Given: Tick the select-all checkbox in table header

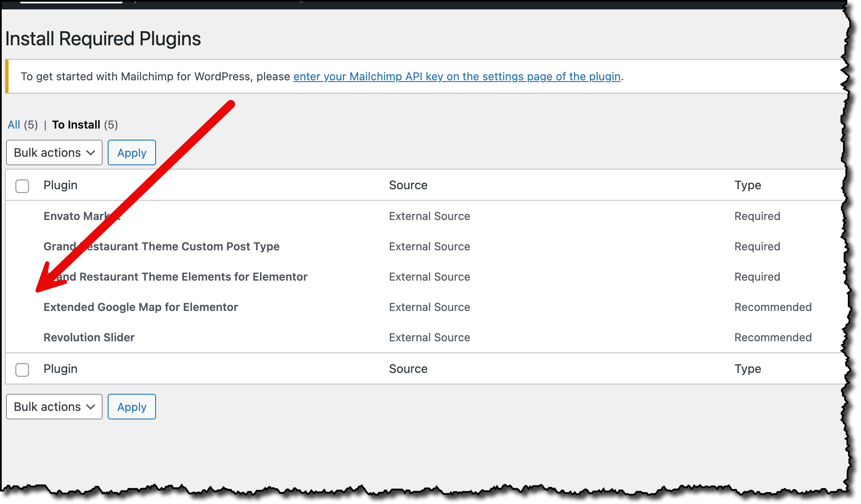Looking at the screenshot, I should pyautogui.click(x=22, y=186).
